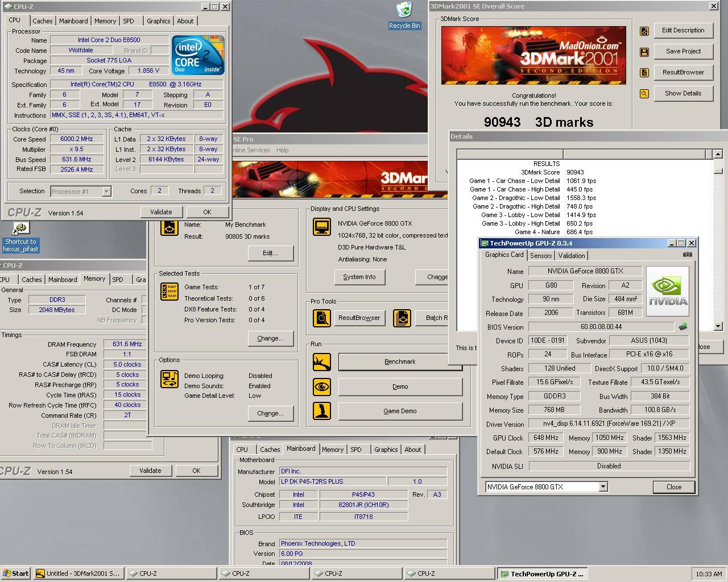
Task: Open the hexus_pifast shortcut icon
Action: point(21,238)
